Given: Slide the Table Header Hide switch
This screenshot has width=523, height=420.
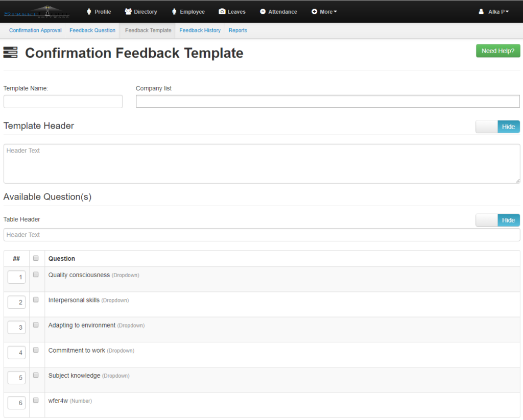Looking at the screenshot, I should click(497, 220).
